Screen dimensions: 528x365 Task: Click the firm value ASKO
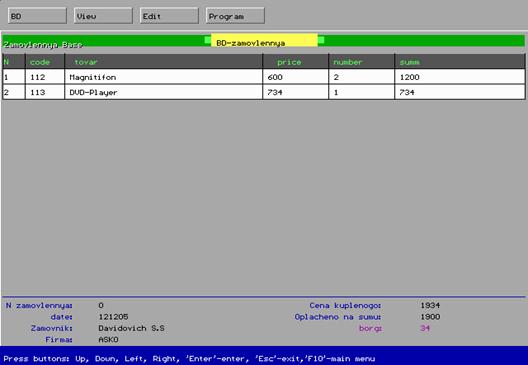(108, 340)
